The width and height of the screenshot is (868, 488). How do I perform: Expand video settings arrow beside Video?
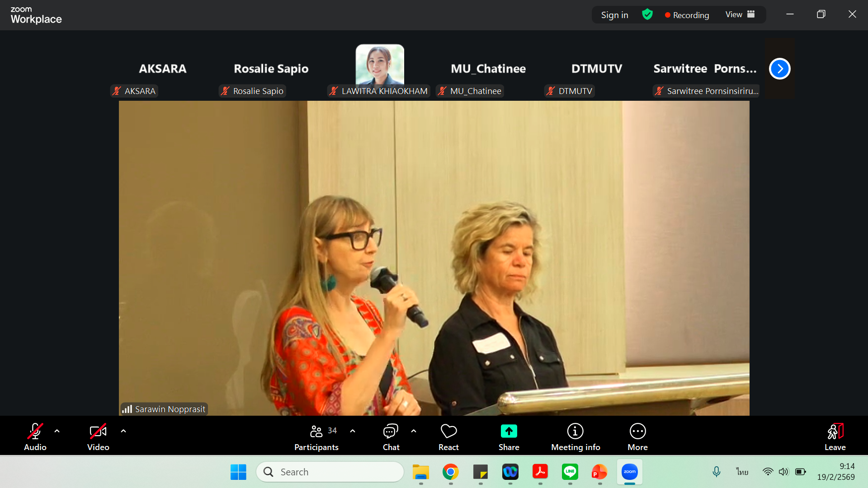[x=123, y=431]
